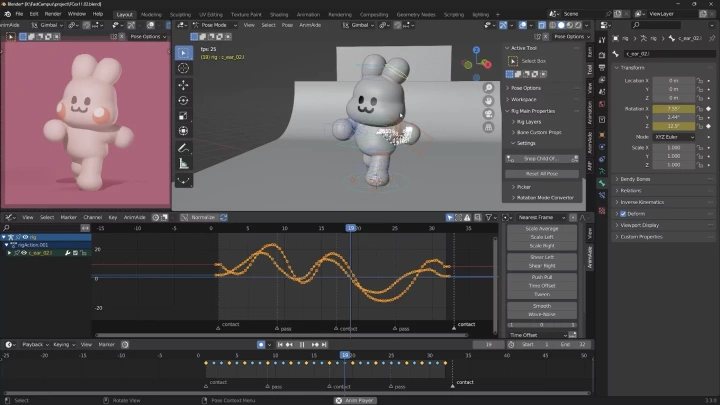The width and height of the screenshot is (720, 405).
Task: Jump to the start frame
Action: coord(280,344)
